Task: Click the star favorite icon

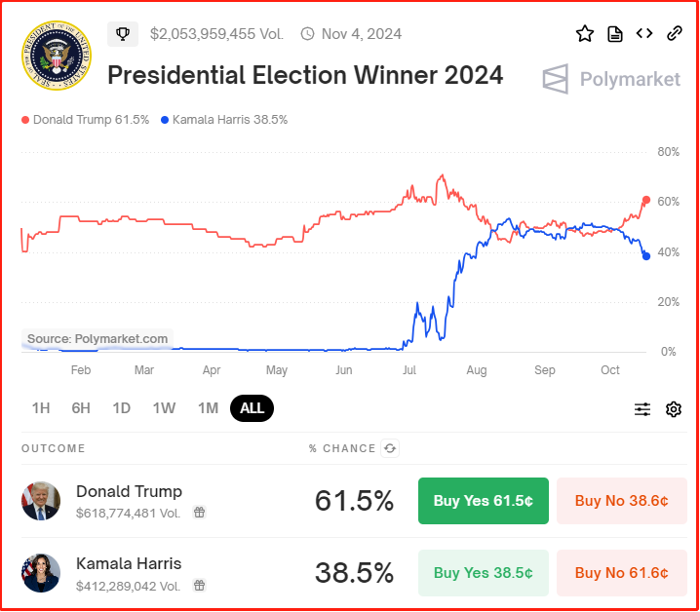Action: point(585,34)
